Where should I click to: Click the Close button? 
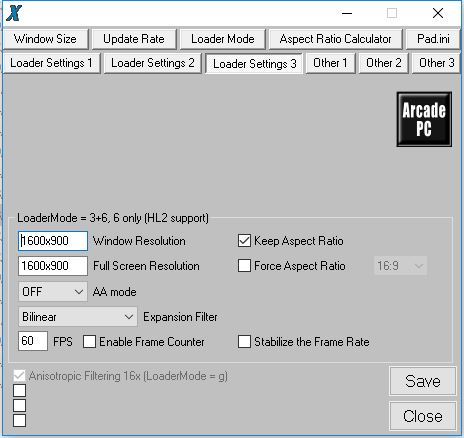click(x=423, y=416)
